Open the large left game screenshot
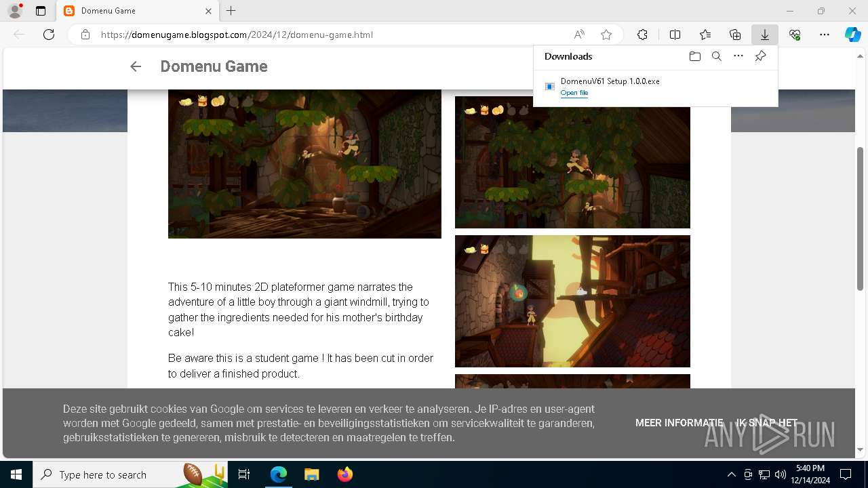The height and width of the screenshot is (488, 868). 304,164
